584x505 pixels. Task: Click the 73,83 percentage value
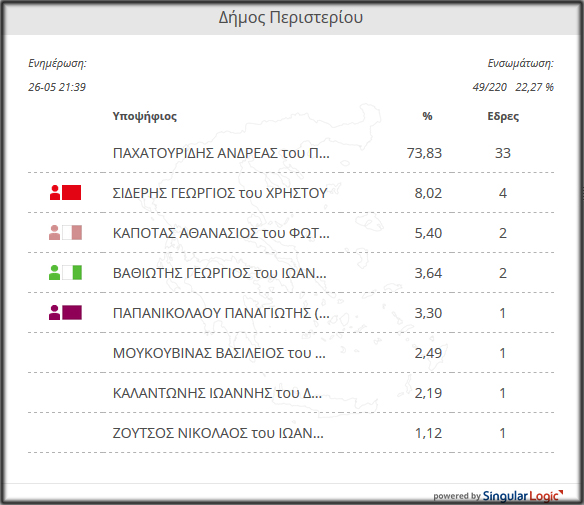424,153
